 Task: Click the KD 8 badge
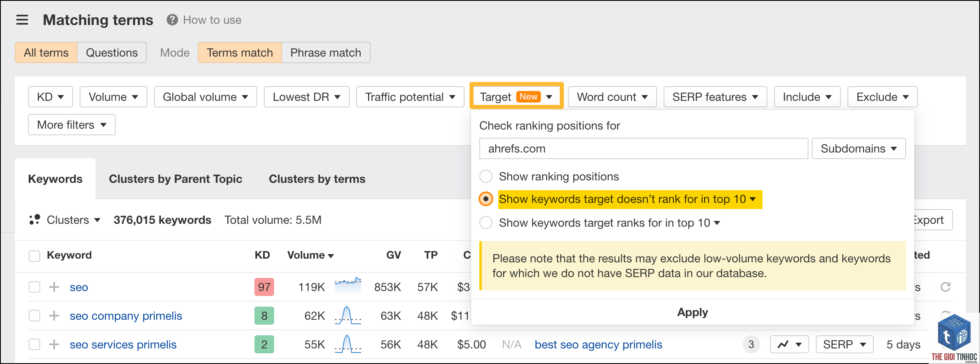(x=264, y=316)
